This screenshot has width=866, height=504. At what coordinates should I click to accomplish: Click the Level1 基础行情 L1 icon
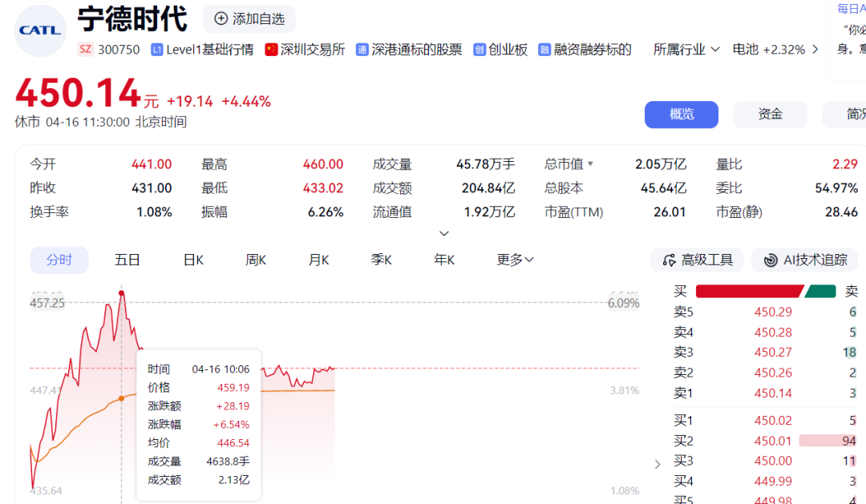pos(157,50)
